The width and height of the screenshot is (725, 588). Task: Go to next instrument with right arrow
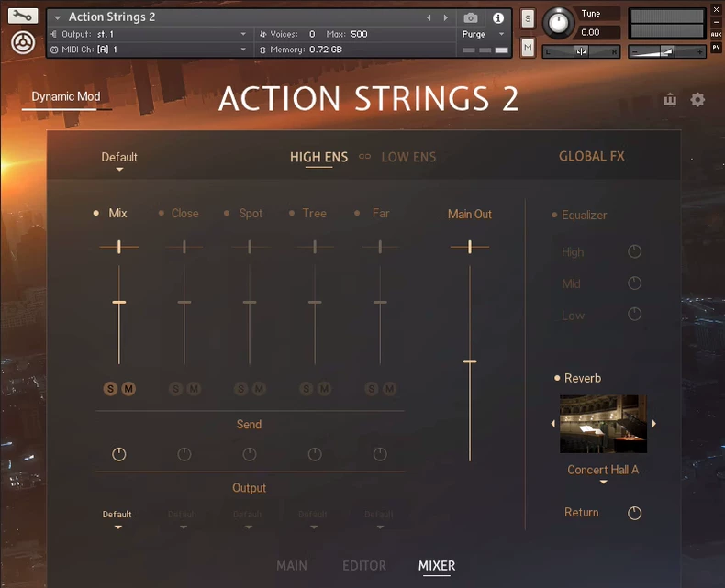[x=446, y=17]
